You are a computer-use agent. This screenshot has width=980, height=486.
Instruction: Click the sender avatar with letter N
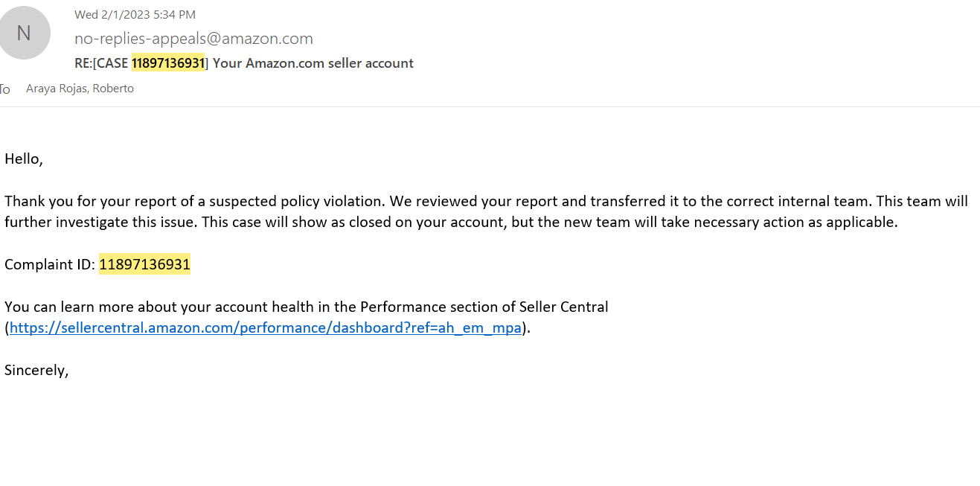(x=24, y=33)
